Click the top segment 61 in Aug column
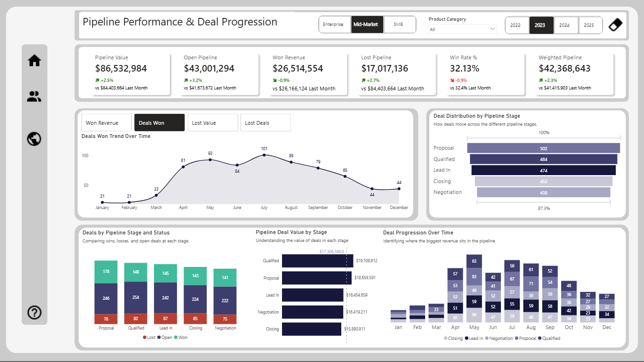 tap(531, 270)
